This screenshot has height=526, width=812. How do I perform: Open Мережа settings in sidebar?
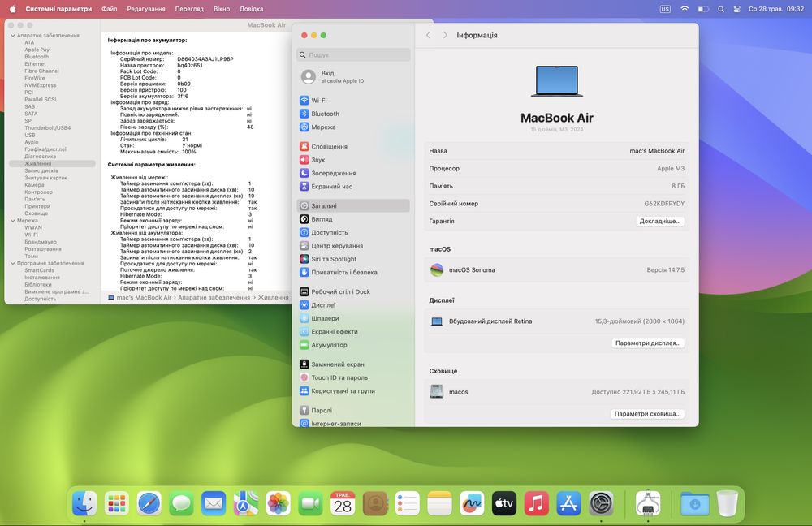click(353, 127)
